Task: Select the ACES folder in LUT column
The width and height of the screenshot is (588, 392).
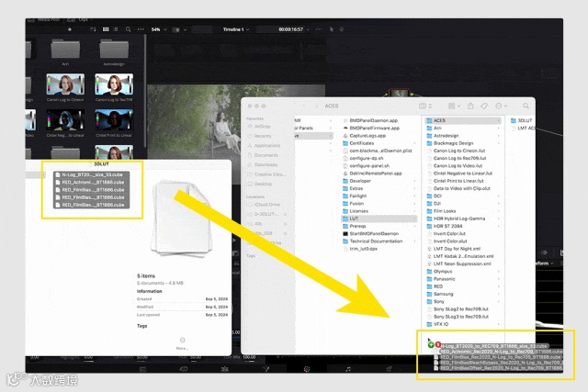Action: [463, 120]
